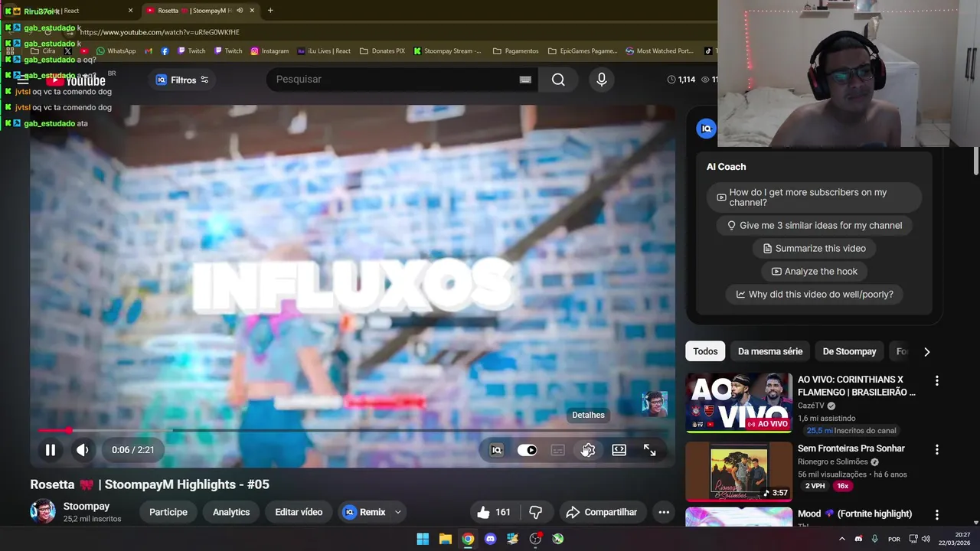This screenshot has width=980, height=551.
Task: Click the IQ badge above AI Coach
Action: click(706, 129)
